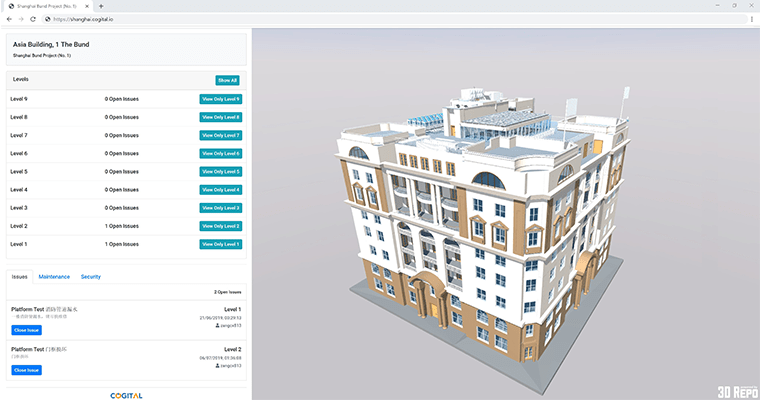Select the Shanghai Bund Project browser tab
The height and width of the screenshot is (400, 760).
coord(47,6)
